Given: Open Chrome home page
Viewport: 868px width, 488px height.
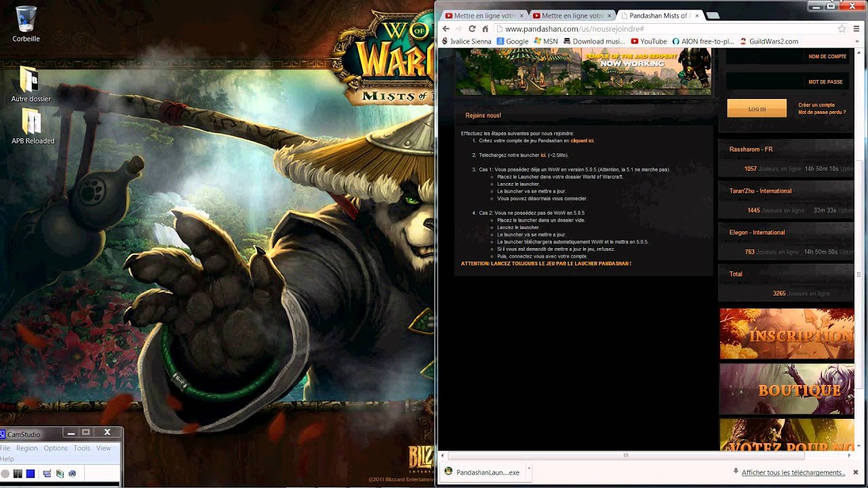Looking at the screenshot, I should (x=486, y=29).
